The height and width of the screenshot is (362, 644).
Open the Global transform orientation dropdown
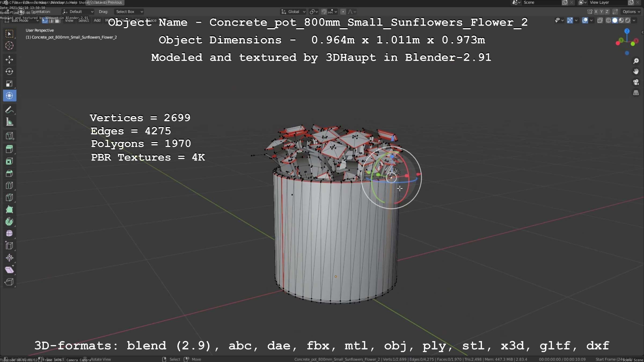293,12
